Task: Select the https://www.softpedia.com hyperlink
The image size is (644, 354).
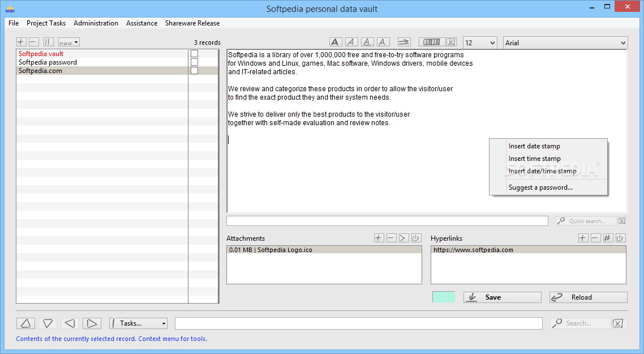Action: coord(529,250)
